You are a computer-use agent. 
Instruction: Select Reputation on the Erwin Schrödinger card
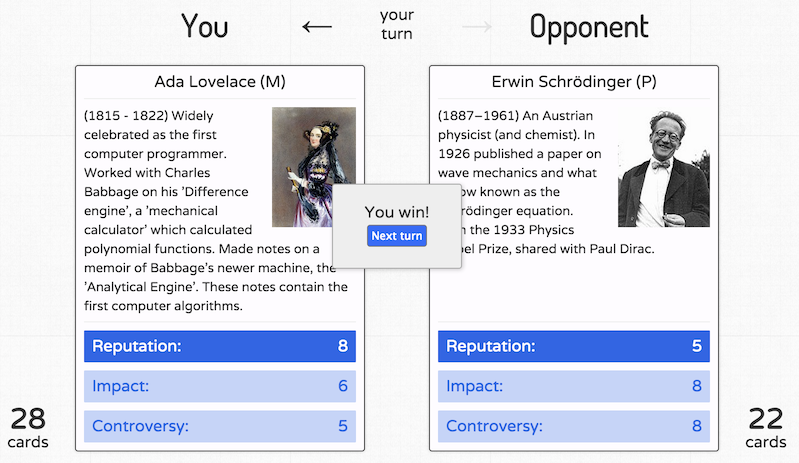[574, 346]
